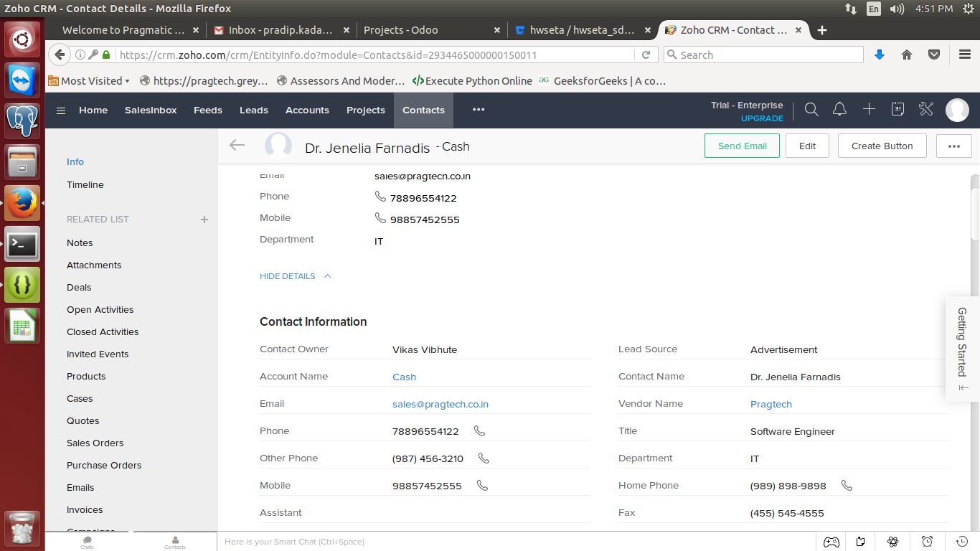Open pgAdmin elephant icon in dock
Viewport: 980px width, 551px height.
[x=23, y=120]
